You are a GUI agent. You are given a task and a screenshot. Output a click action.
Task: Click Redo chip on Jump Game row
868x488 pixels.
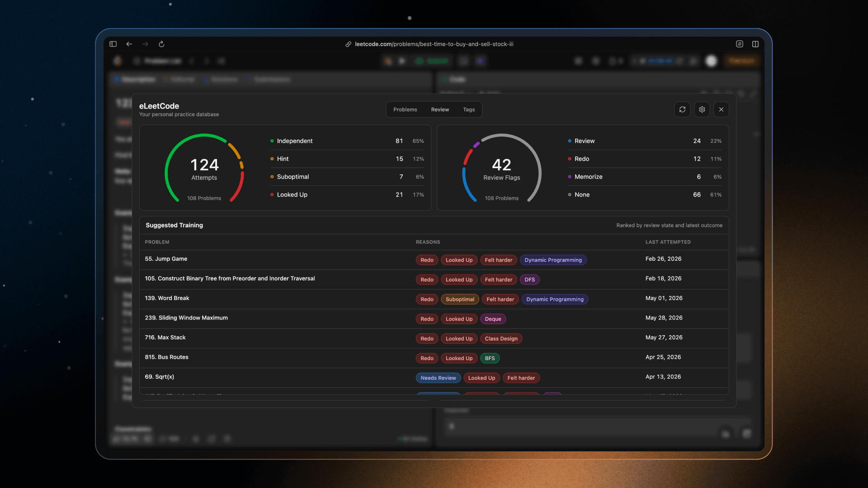click(427, 260)
